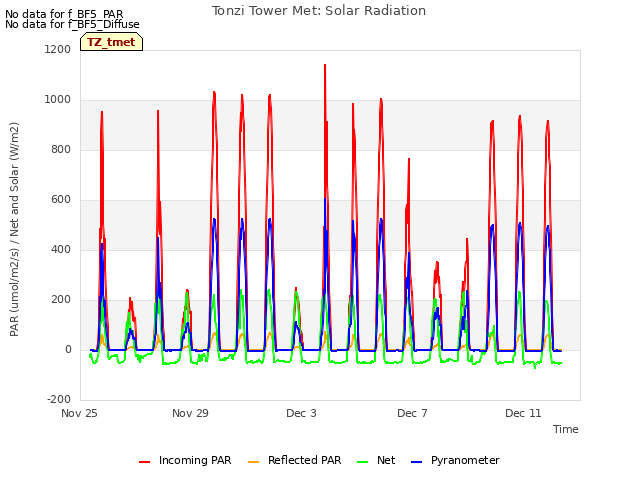Click the chart title Tonzi Tower Met: Solar Radiation
Image resolution: width=640 pixels, height=480 pixels.
tap(319, 11)
